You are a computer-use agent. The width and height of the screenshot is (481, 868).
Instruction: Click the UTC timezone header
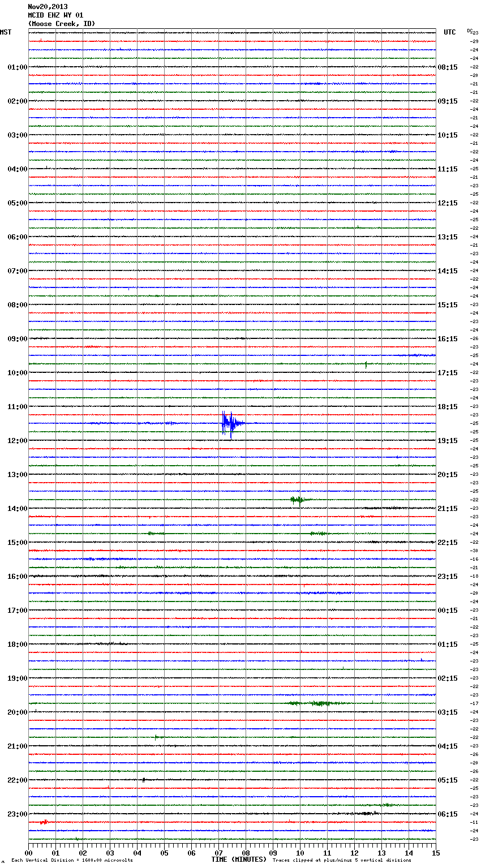point(450,32)
